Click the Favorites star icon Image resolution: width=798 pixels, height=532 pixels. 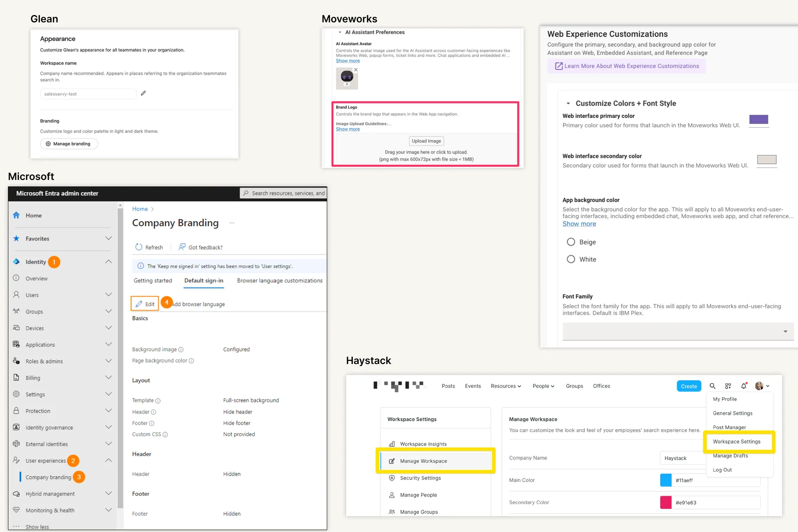click(16, 238)
